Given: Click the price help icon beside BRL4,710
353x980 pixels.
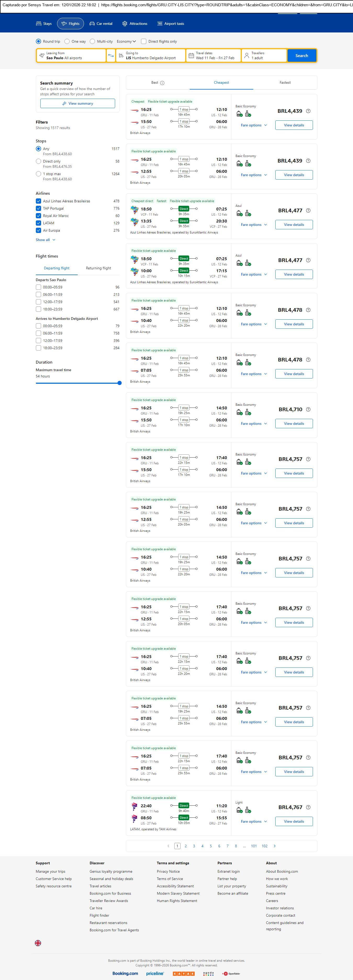Looking at the screenshot, I should point(308,409).
